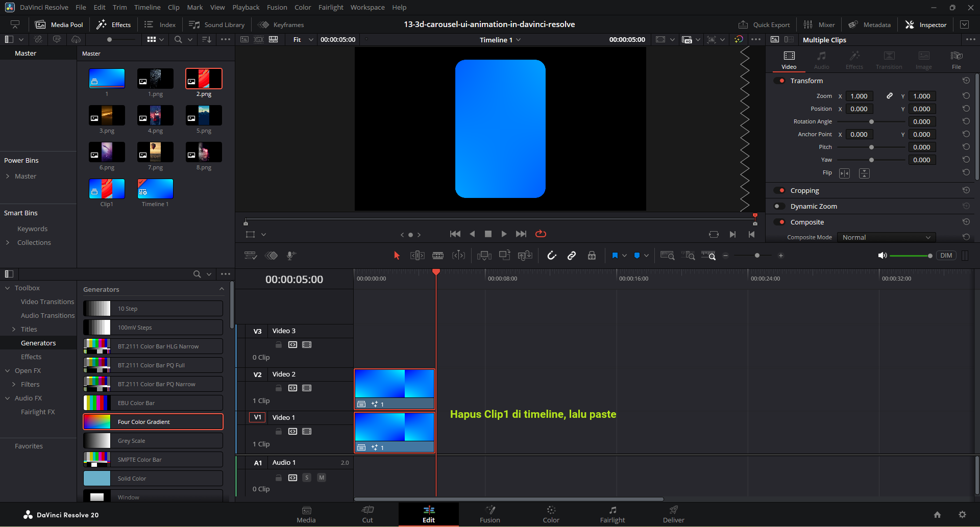Open the Composite Mode dropdown

point(886,237)
